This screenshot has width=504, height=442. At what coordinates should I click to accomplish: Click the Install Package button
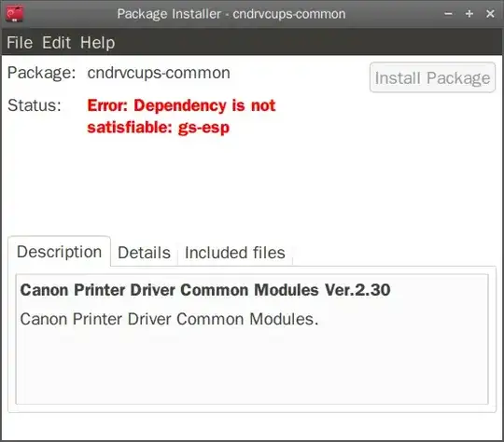pyautogui.click(x=432, y=77)
